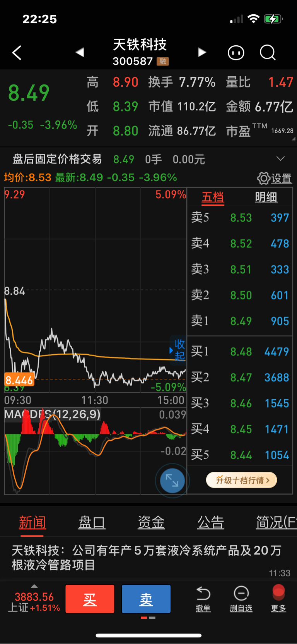This screenshot has width=297, height=644.
Task: Switch to the next stock
Action: coord(202,52)
